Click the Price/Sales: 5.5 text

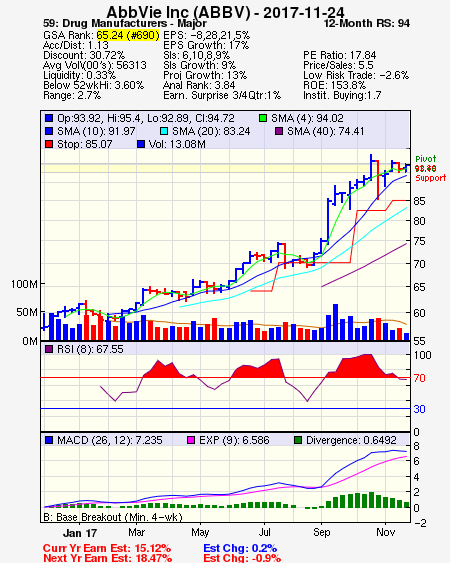pos(338,65)
